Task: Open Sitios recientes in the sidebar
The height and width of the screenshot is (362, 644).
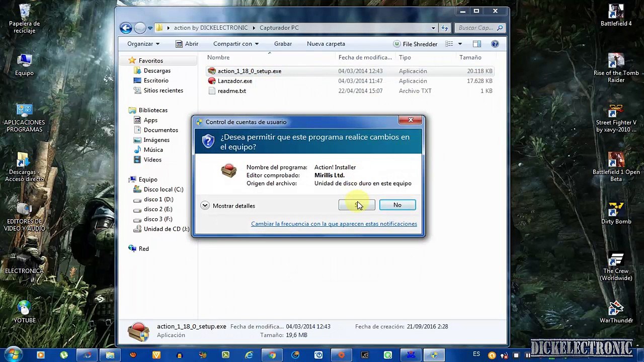Action: pos(164,90)
